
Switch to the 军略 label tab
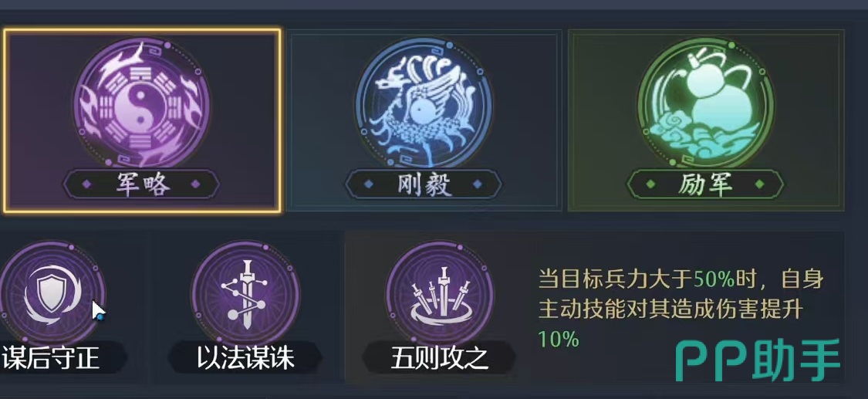click(141, 184)
